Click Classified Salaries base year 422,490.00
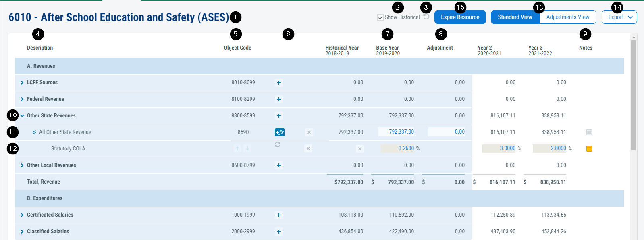644x240 pixels. coord(401,232)
